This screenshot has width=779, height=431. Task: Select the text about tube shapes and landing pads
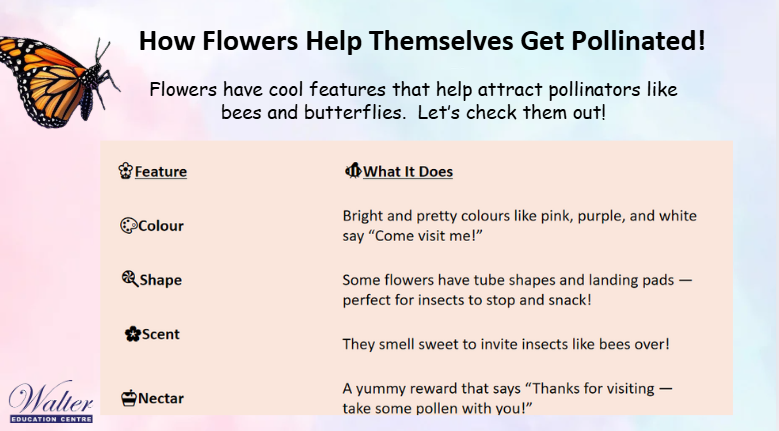point(517,289)
